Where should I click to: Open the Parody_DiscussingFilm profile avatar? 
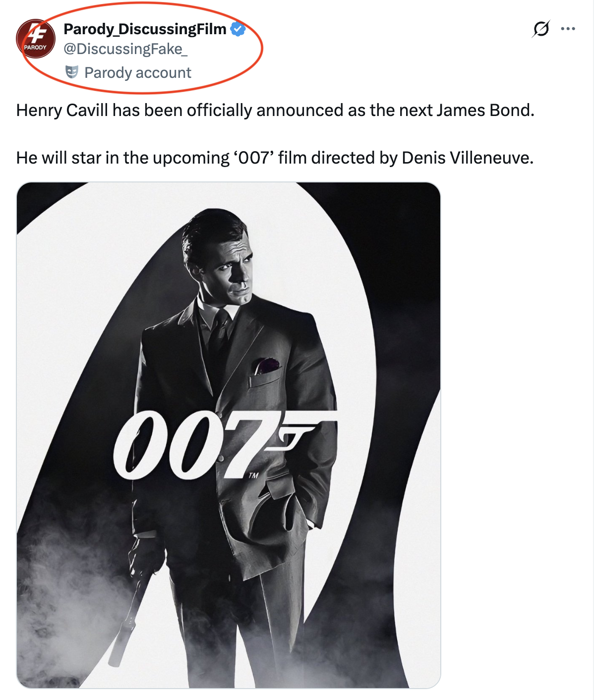36,39
